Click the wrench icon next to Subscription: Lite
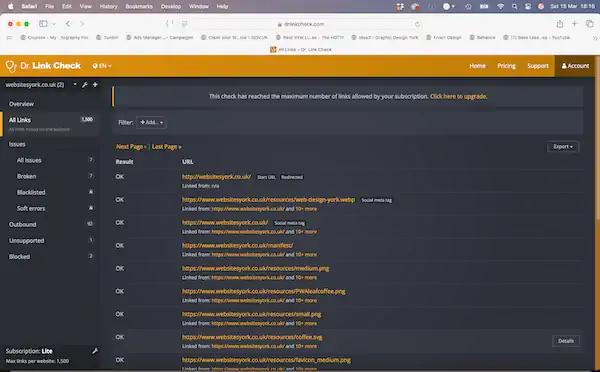 tap(95, 351)
